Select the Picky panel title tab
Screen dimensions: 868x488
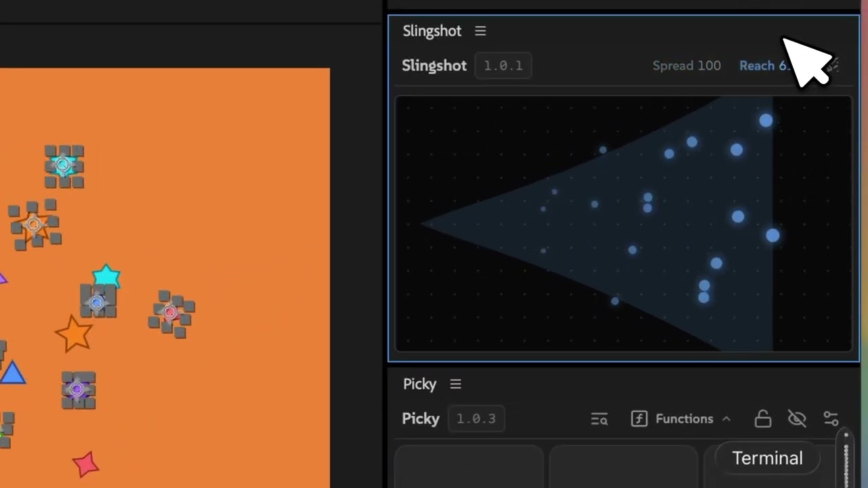420,384
